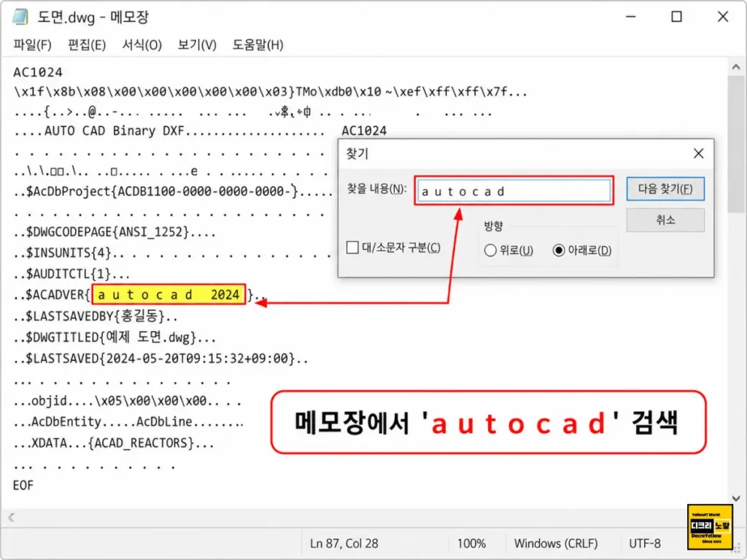The image size is (747, 560).
Task: Click the vertical scrollbar down arrow
Action: pyautogui.click(x=737, y=499)
